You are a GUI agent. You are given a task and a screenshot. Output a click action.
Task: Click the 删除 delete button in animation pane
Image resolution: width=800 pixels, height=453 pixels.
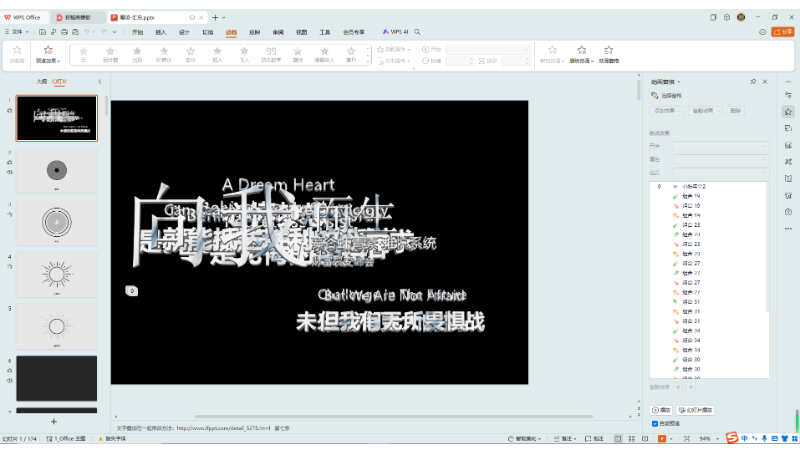pos(736,110)
